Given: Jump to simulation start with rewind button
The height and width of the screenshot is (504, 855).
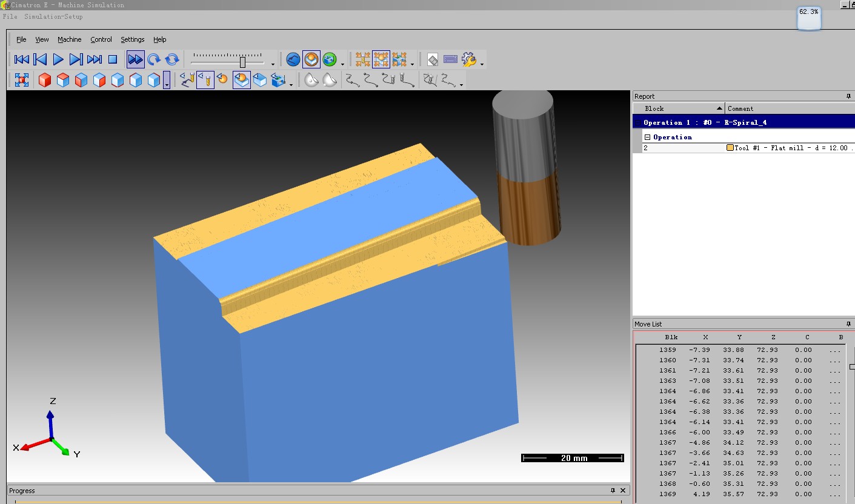Looking at the screenshot, I should coord(22,59).
